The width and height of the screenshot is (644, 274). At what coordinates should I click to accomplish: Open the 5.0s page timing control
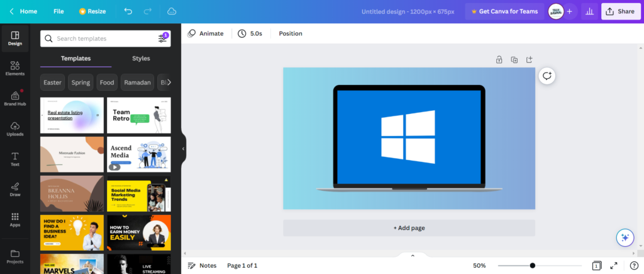250,34
